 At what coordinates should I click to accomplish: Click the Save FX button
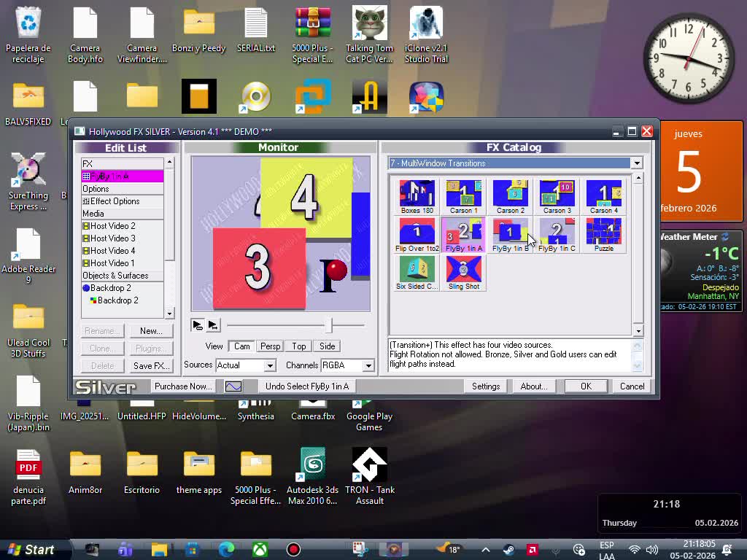(151, 366)
